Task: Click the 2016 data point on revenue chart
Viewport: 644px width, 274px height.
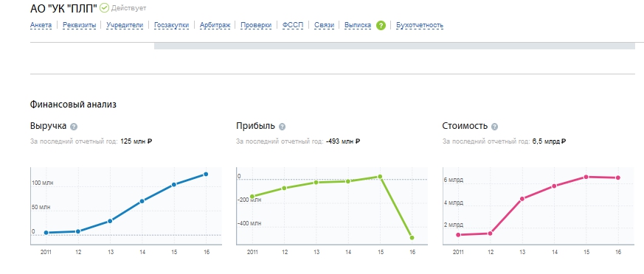Action: coord(206,175)
